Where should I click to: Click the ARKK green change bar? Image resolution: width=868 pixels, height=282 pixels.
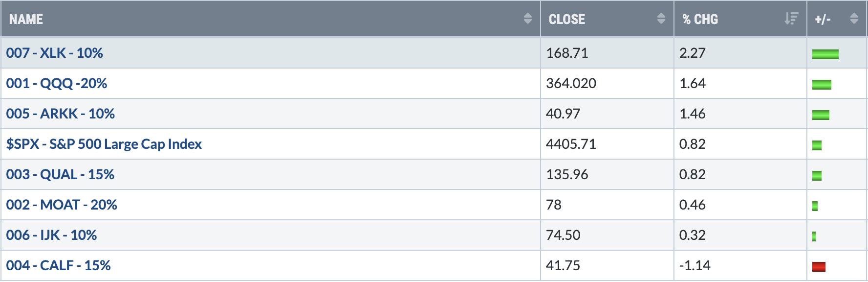(821, 115)
